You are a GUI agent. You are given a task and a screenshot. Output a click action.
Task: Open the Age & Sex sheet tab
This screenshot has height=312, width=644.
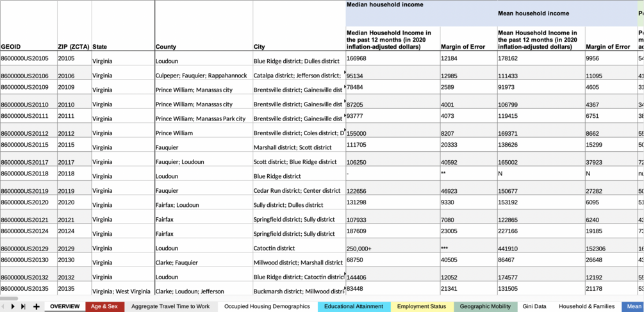point(104,307)
